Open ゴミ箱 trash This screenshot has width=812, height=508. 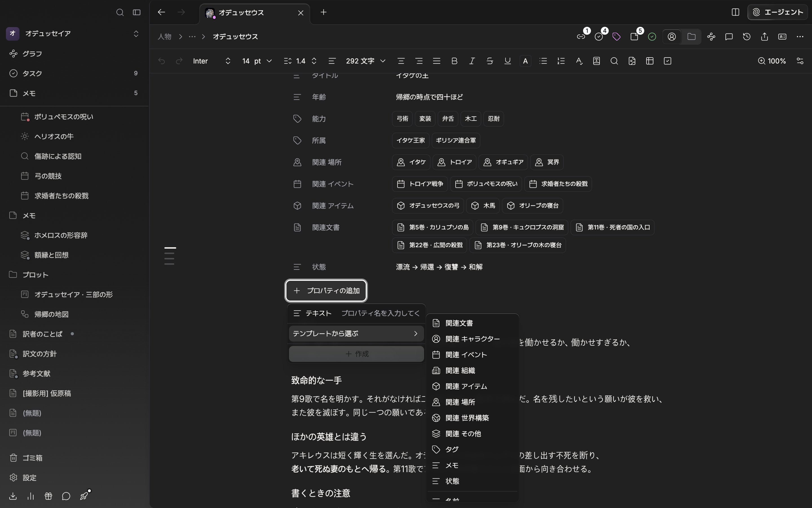tap(74, 458)
